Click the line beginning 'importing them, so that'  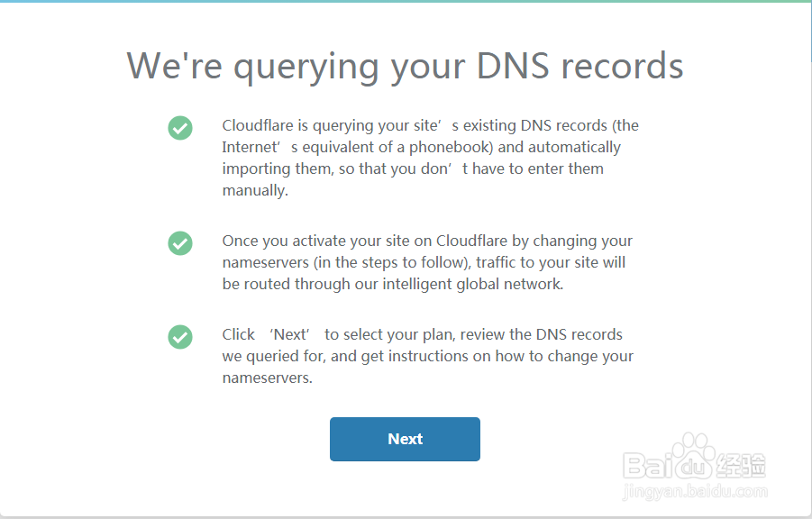[413, 168]
